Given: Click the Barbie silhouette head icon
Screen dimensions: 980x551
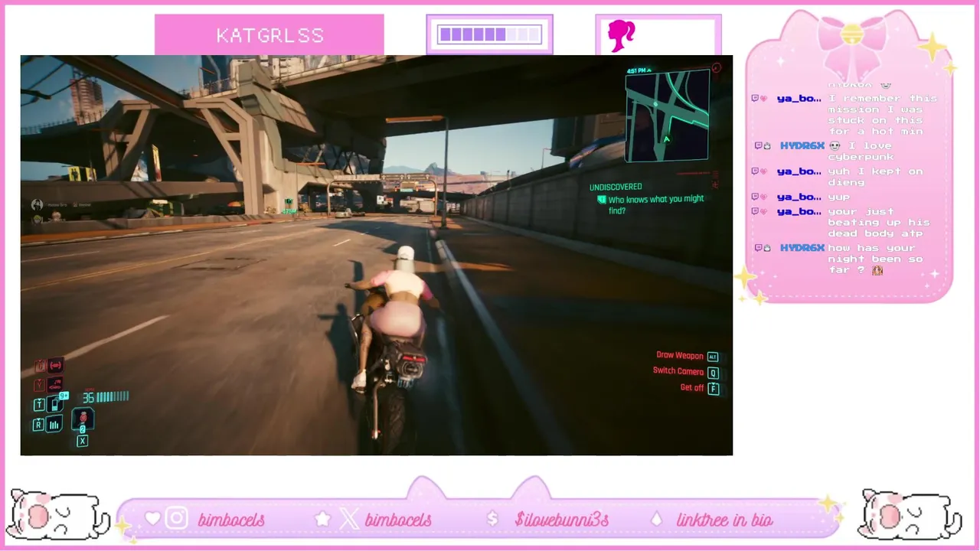Looking at the screenshot, I should point(621,35).
